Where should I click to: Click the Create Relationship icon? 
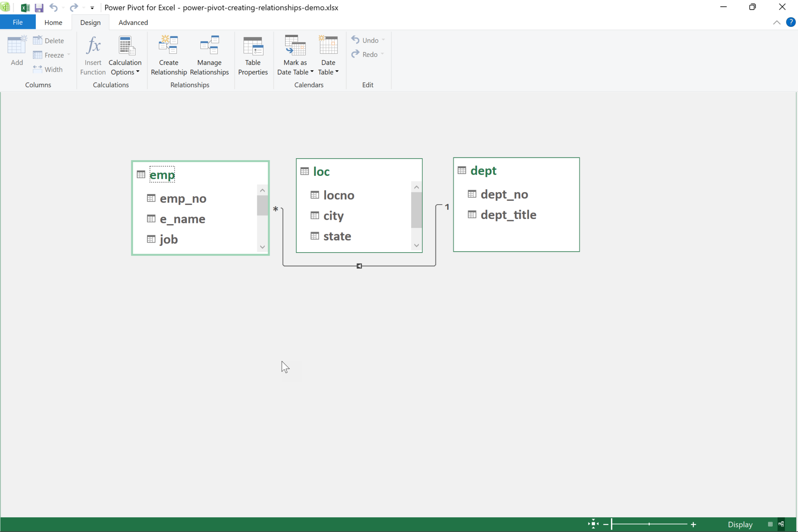(x=168, y=46)
